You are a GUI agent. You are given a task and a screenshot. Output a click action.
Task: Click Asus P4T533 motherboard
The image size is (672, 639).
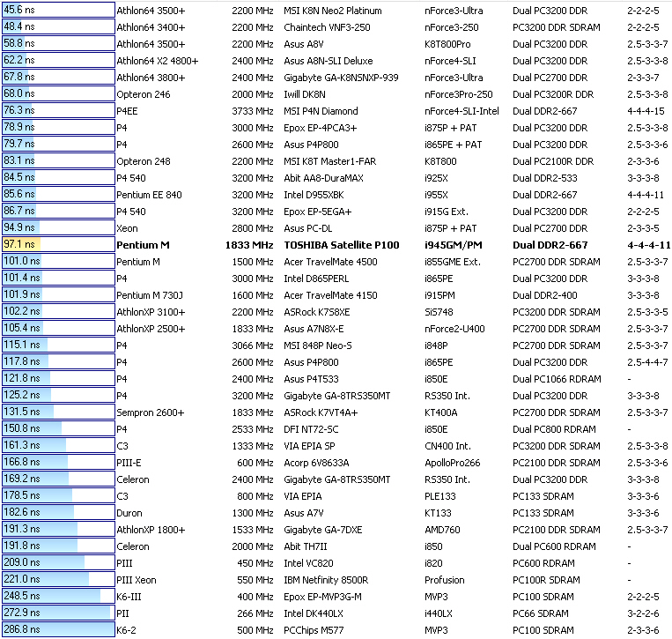click(x=311, y=379)
